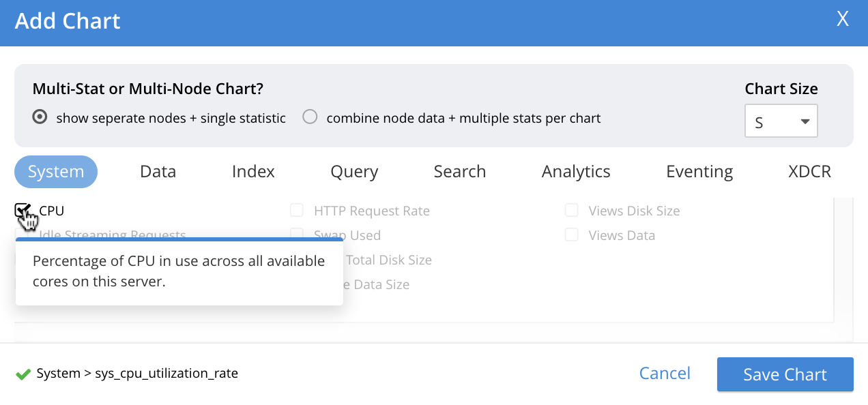Switch to the Data tab
The image size is (868, 405).
coord(158,171)
